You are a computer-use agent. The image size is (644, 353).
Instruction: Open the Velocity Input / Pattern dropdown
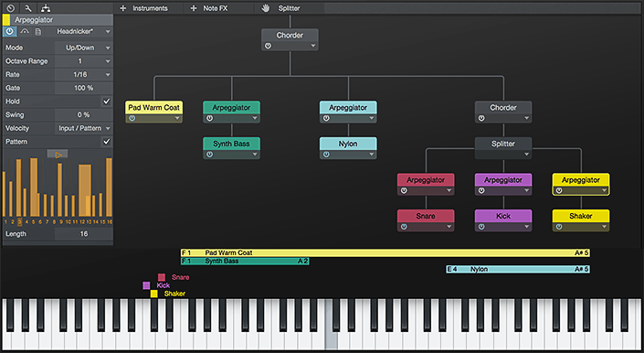click(x=84, y=128)
